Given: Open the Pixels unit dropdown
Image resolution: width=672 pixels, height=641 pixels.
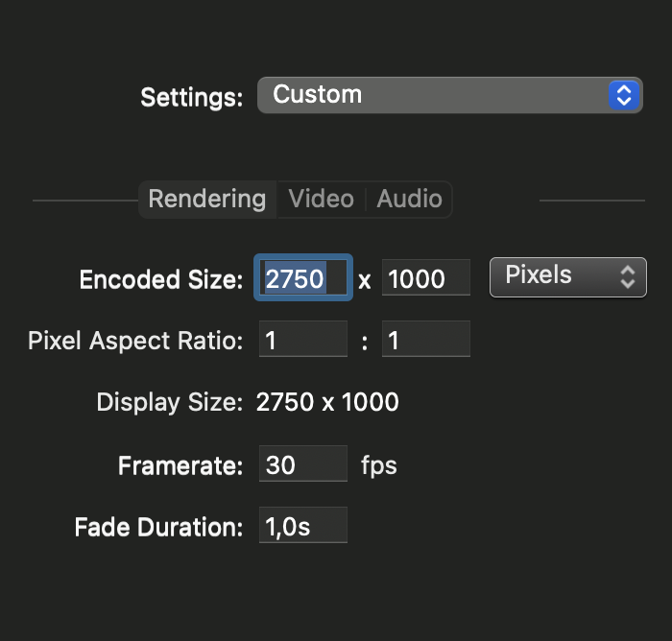Looking at the screenshot, I should coord(568,277).
